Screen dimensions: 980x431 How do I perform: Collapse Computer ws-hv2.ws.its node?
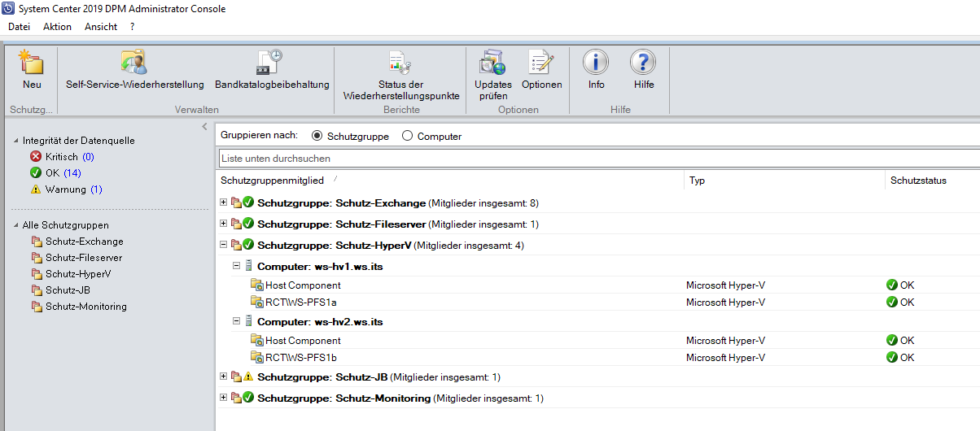pyautogui.click(x=237, y=320)
